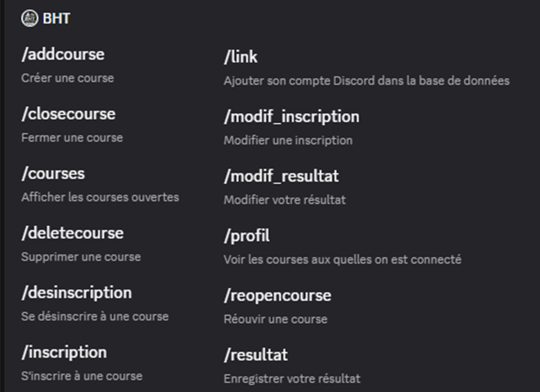Choose the /inscription command

click(x=64, y=352)
